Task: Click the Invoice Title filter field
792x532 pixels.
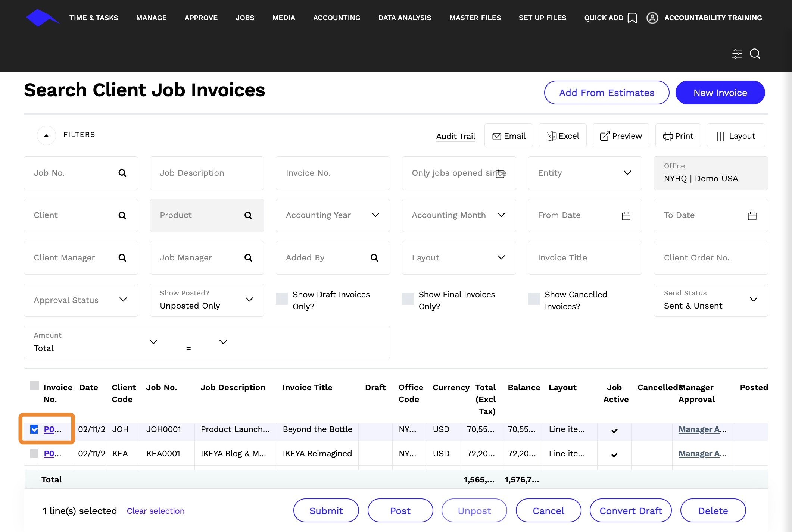Action: click(584, 258)
